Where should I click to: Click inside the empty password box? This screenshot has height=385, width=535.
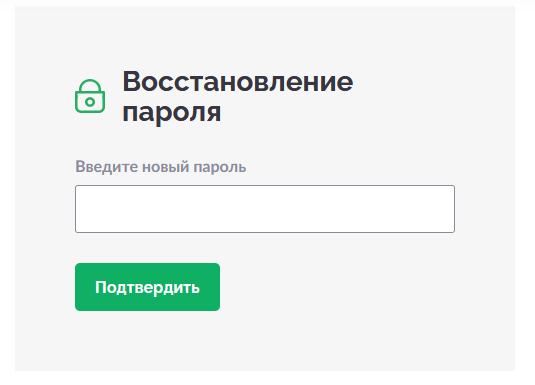click(265, 209)
